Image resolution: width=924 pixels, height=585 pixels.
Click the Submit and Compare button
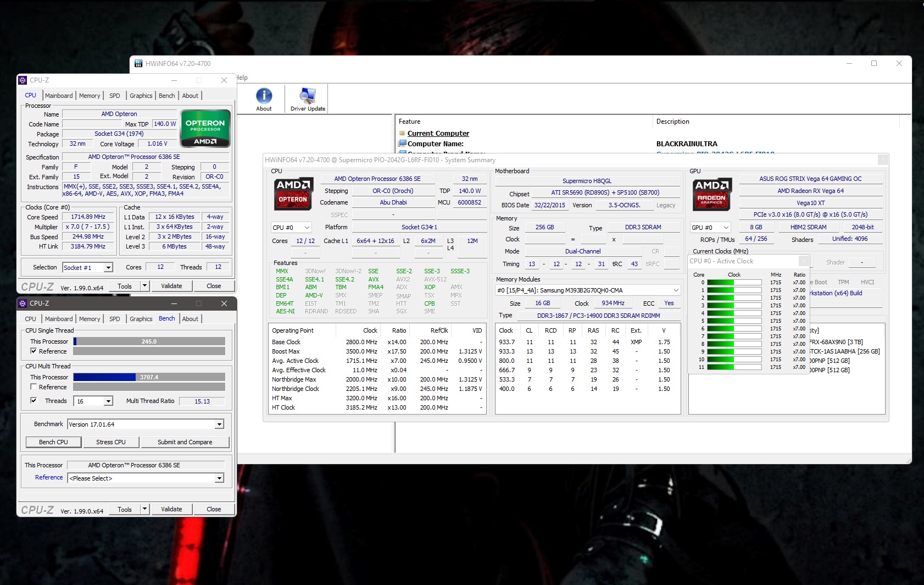pyautogui.click(x=185, y=442)
